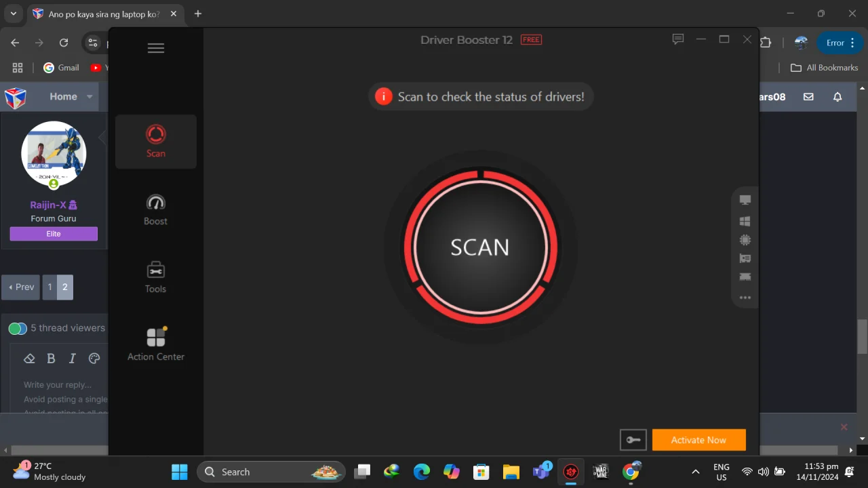Open Windows Start menu
The width and height of the screenshot is (868, 488).
[x=180, y=472]
